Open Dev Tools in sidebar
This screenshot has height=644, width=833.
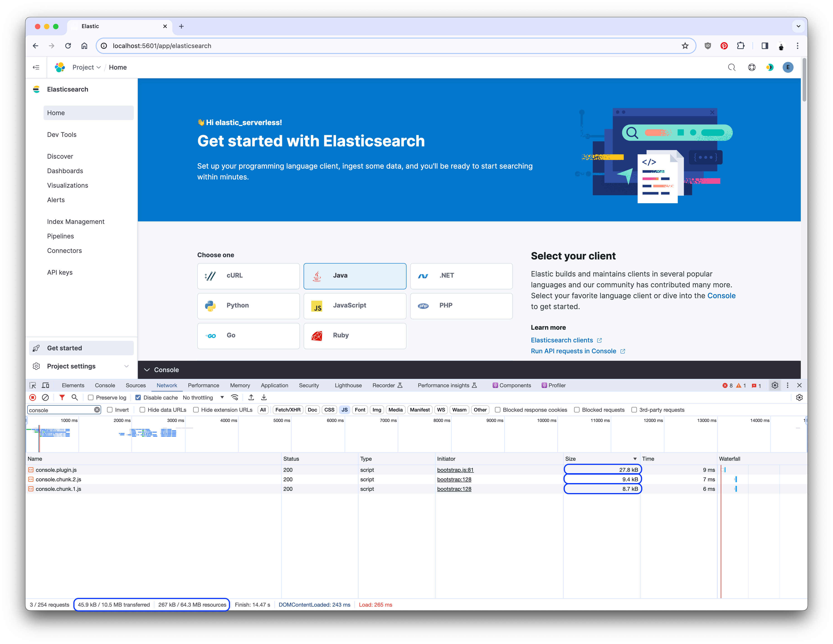click(x=62, y=135)
